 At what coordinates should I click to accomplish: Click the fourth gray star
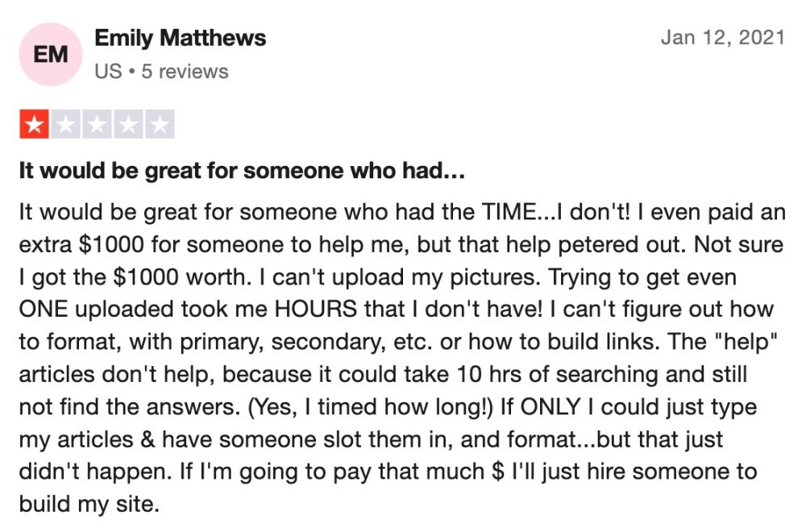[128, 124]
